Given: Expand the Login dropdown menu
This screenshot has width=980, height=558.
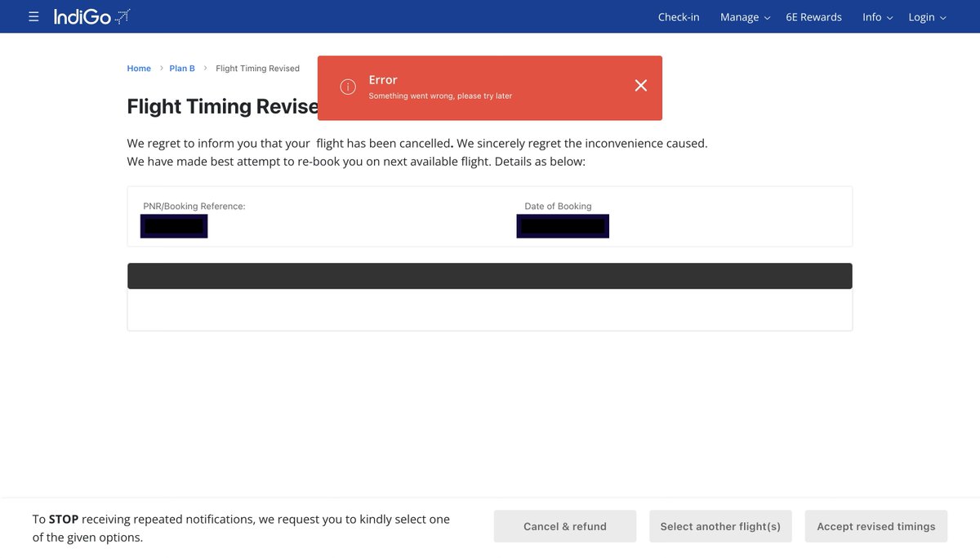Looking at the screenshot, I should [x=927, y=17].
